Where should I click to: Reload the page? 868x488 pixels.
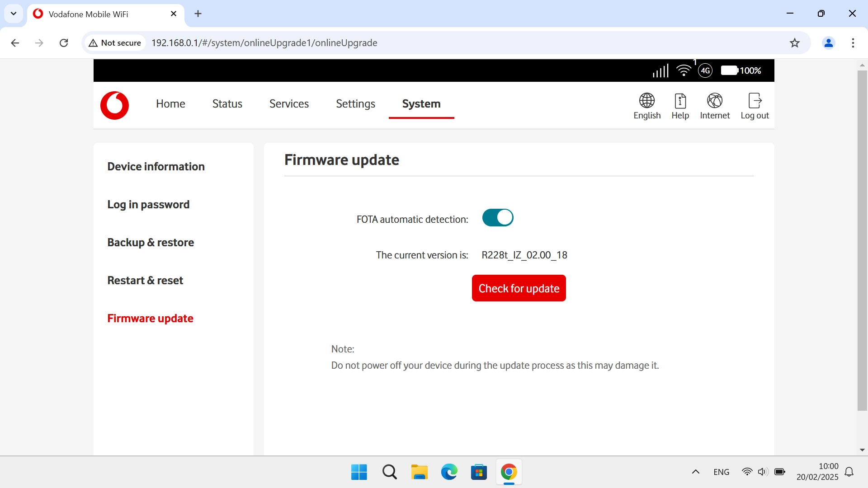(x=64, y=43)
